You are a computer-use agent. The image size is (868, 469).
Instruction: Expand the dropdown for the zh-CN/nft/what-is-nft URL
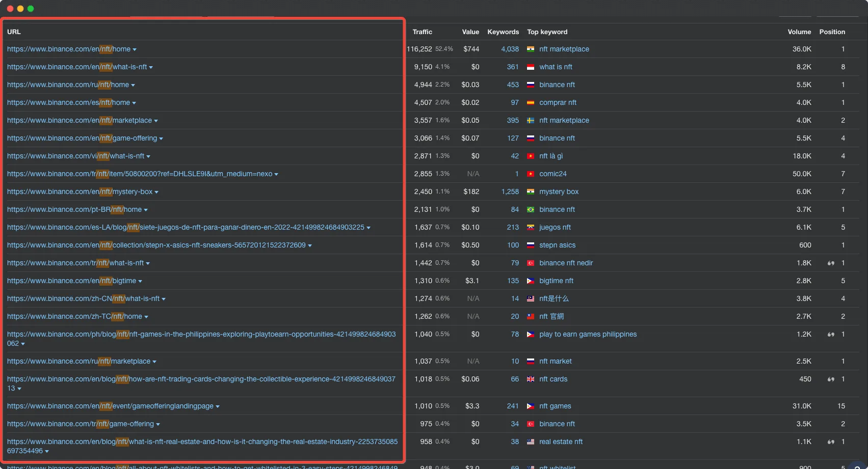(x=164, y=298)
